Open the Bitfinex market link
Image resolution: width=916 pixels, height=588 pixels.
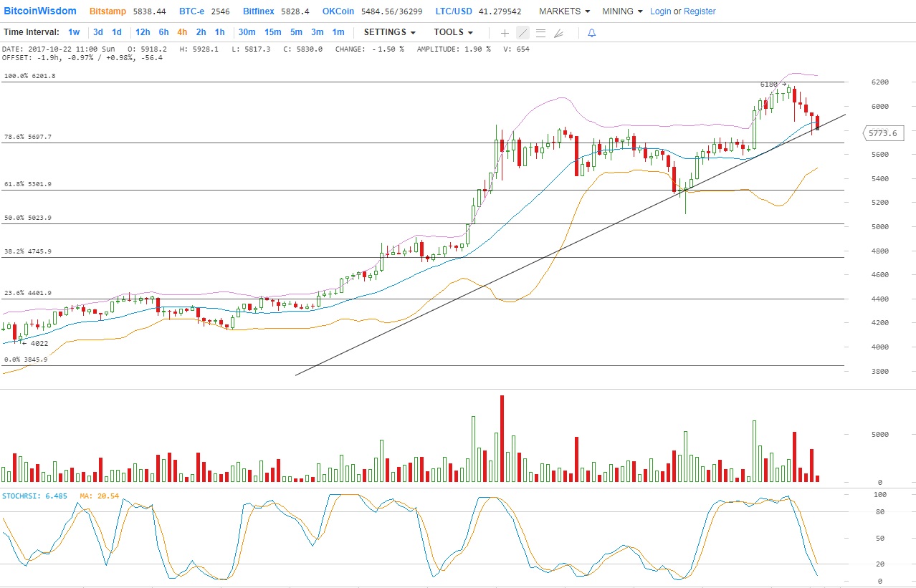[259, 11]
